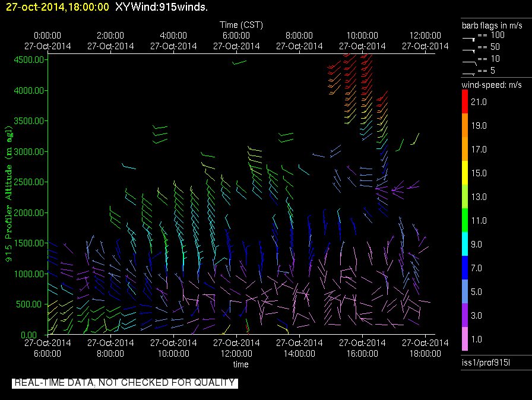Screen dimensions: 532x400
Task: Click the 0.00 altitude tick label
Action: pos(28,335)
